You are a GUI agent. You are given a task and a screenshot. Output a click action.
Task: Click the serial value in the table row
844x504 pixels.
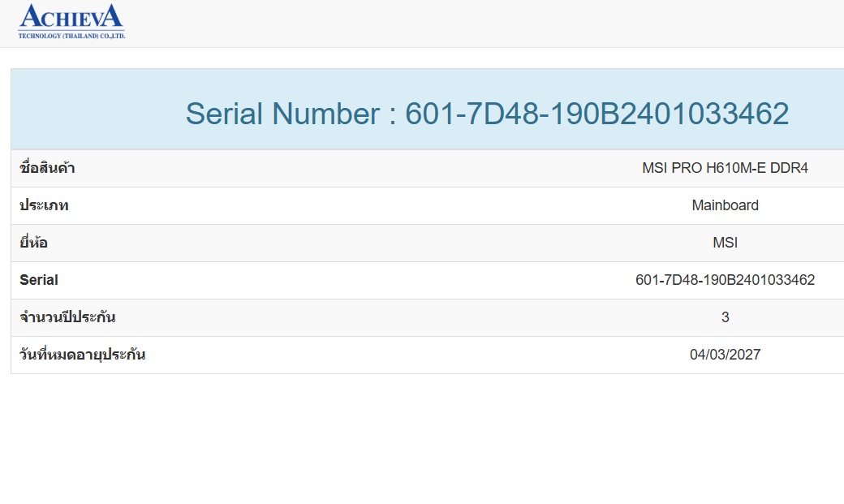[x=725, y=280]
